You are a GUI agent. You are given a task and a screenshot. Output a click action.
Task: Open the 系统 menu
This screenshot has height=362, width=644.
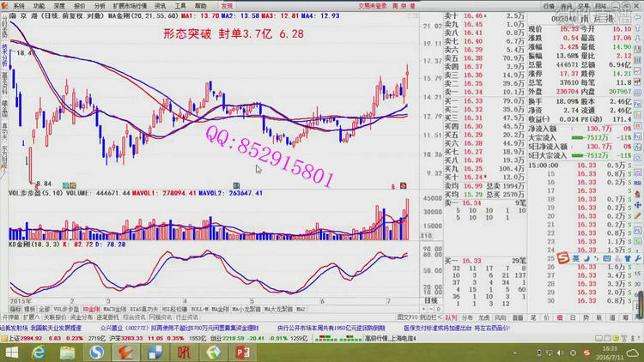coord(19,5)
